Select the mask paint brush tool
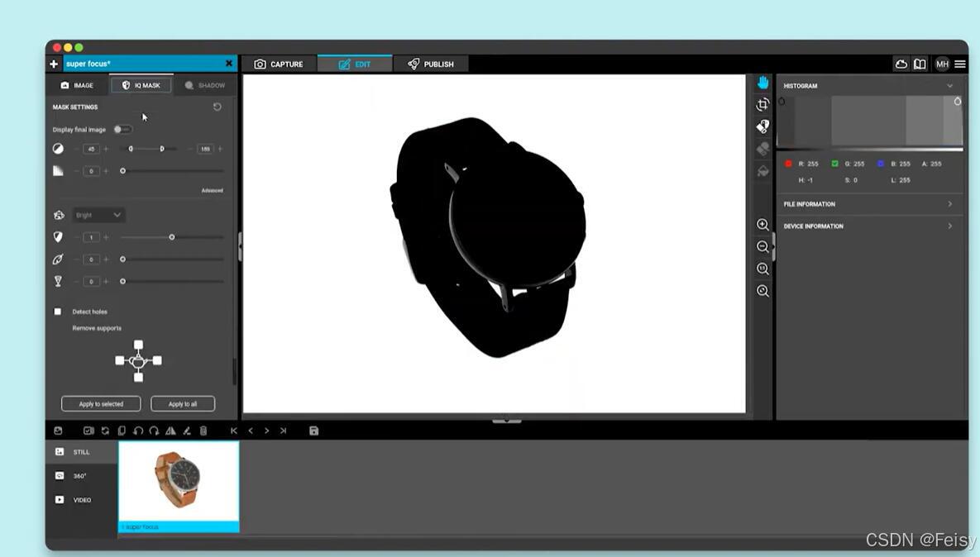The width and height of the screenshot is (980, 557). tap(762, 126)
